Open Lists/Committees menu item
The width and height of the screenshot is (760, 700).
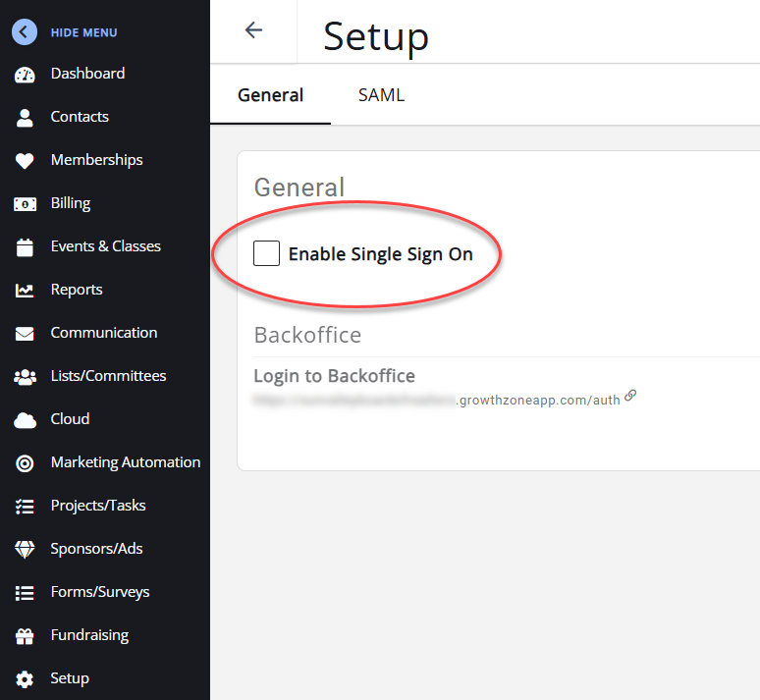[108, 376]
